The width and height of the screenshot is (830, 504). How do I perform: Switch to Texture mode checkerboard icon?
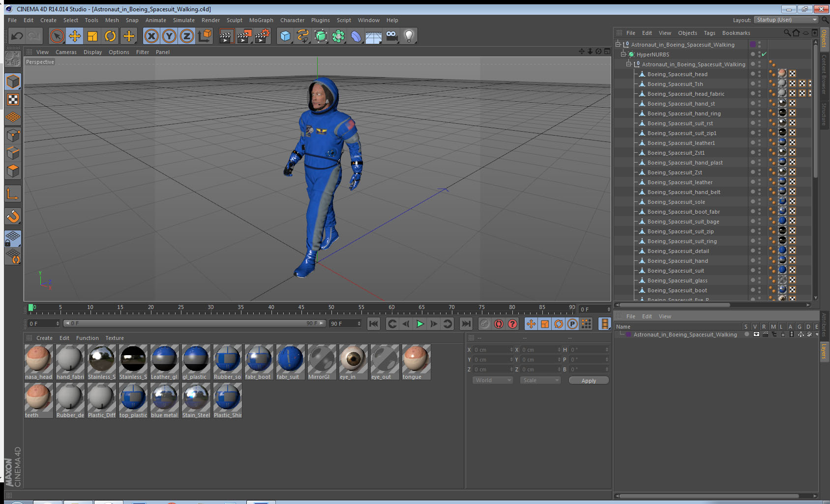[x=13, y=100]
